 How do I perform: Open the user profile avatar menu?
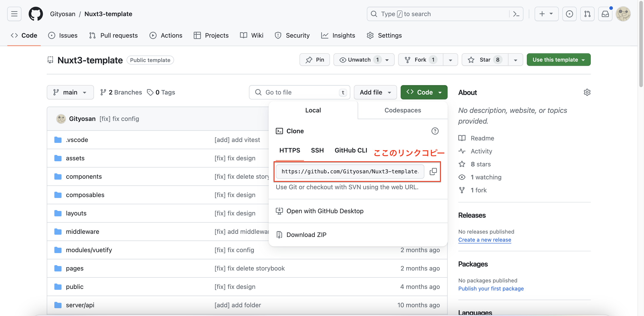click(623, 14)
